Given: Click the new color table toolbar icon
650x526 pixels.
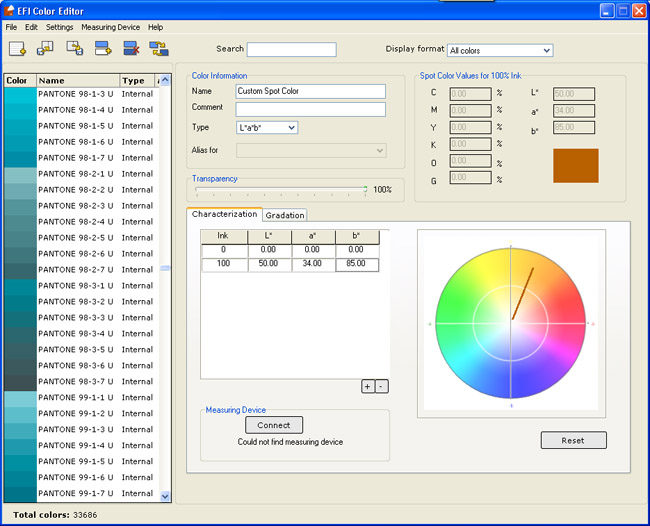Looking at the screenshot, I should (x=17, y=48).
